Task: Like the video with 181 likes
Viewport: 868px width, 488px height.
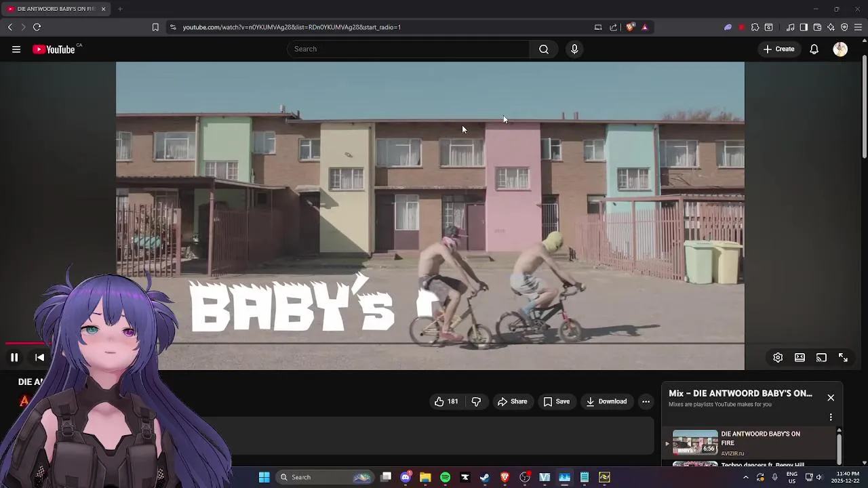Action: (x=446, y=401)
